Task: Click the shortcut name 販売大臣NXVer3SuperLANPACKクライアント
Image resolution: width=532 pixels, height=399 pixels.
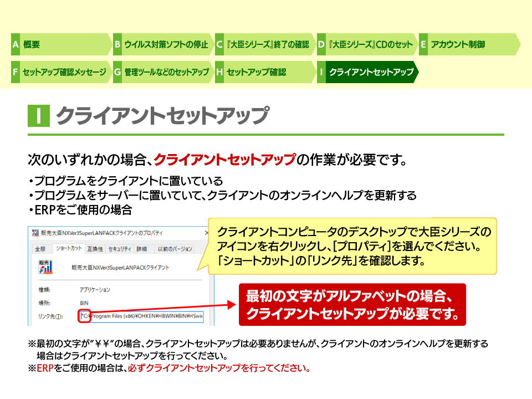Action: click(120, 268)
